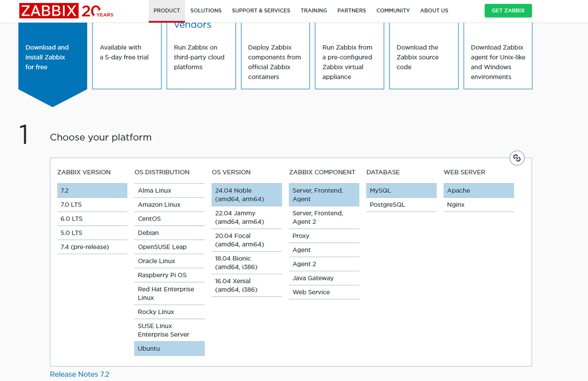
Task: Choose Proxy component
Action: pyautogui.click(x=324, y=236)
